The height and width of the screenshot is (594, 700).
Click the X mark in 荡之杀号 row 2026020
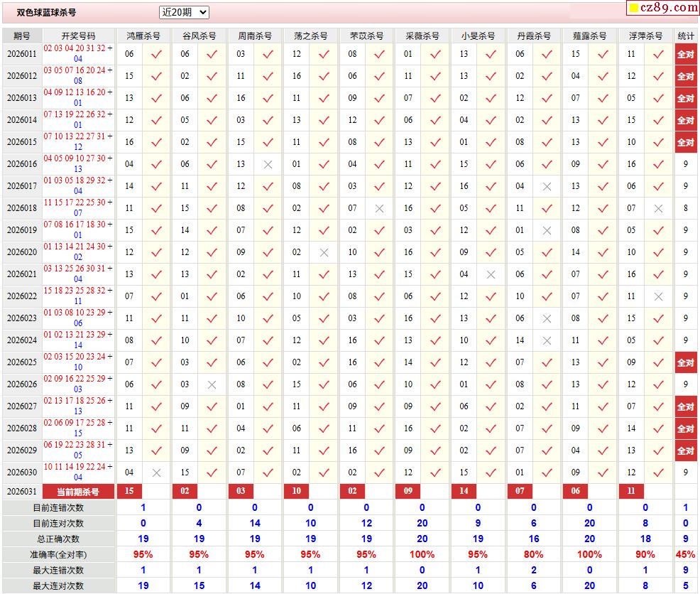coord(324,252)
